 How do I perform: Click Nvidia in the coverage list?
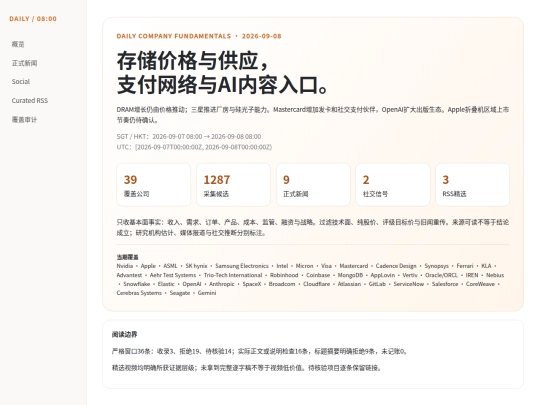click(x=125, y=266)
